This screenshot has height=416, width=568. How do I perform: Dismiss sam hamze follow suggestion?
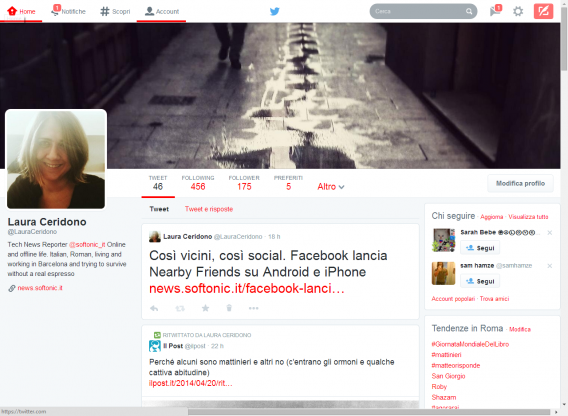pos(550,266)
